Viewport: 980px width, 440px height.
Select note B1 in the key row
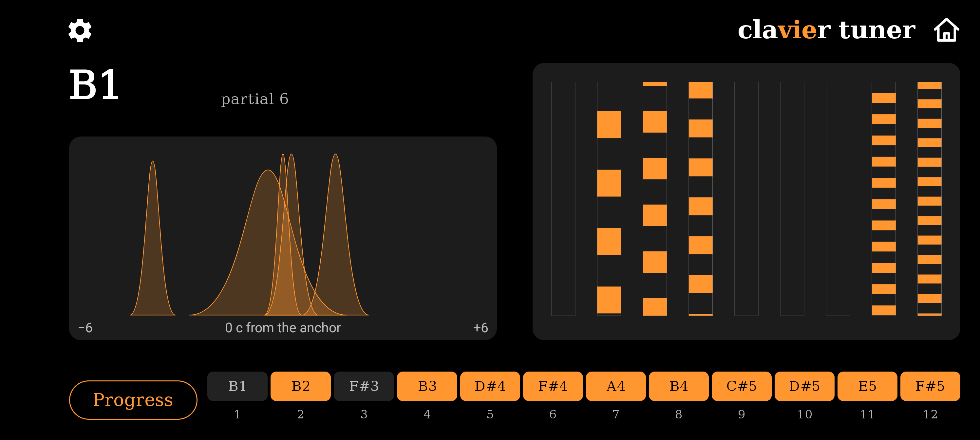[237, 386]
